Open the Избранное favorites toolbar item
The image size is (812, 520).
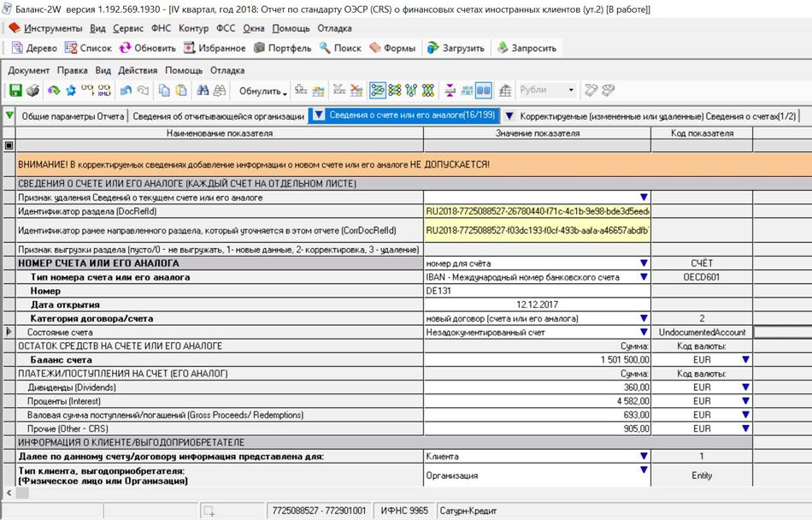point(215,48)
